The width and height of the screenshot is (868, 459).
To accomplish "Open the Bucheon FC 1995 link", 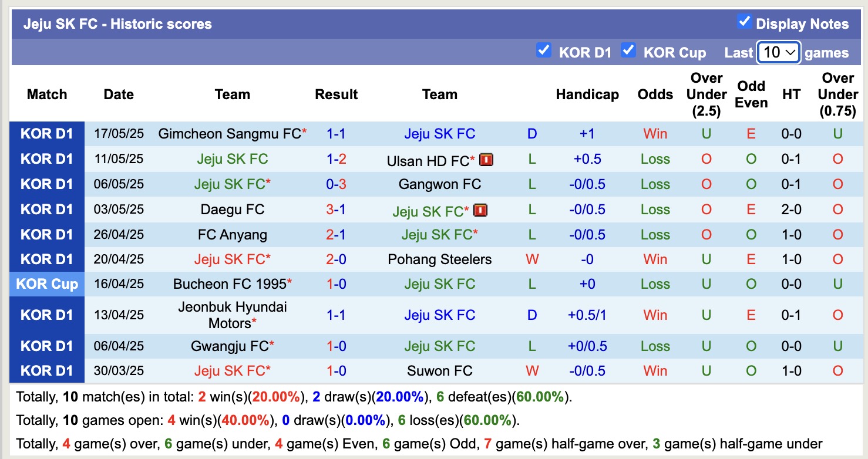I will click(229, 284).
